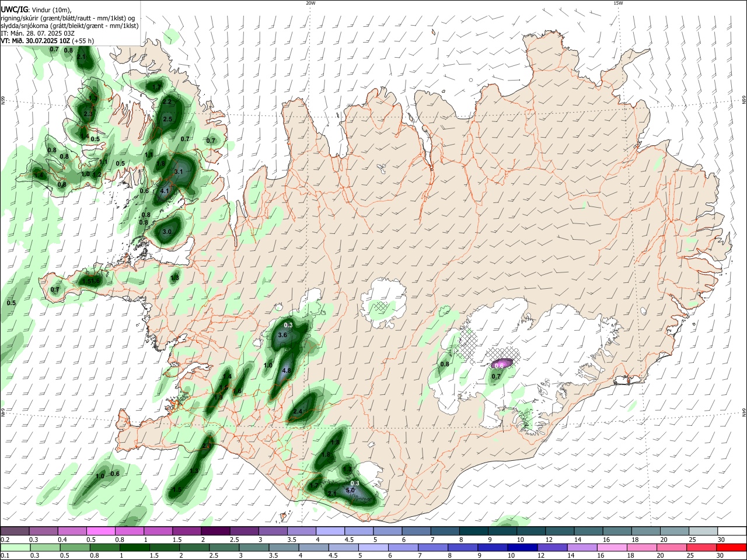
Task: Click the '15W' longitude label
Action: click(x=618, y=3)
